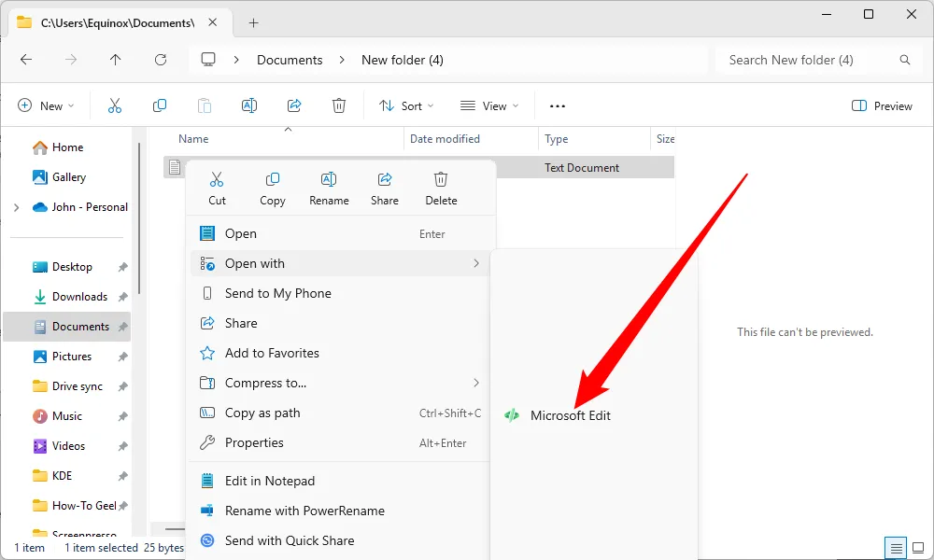Open the New item dropdown
Viewport: 934px width, 560px height.
click(x=45, y=105)
